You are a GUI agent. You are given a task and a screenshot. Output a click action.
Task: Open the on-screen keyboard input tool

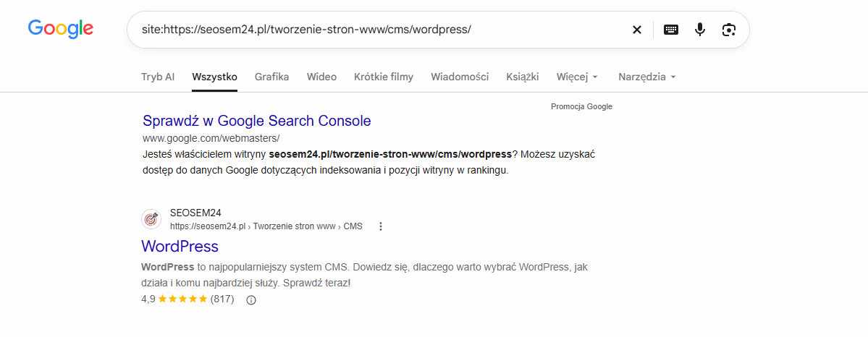point(671,30)
